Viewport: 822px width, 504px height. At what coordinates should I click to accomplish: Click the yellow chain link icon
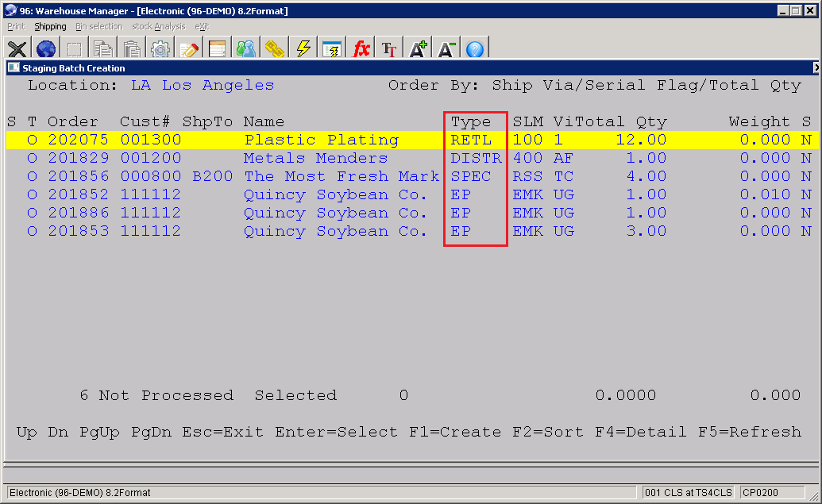(275, 49)
